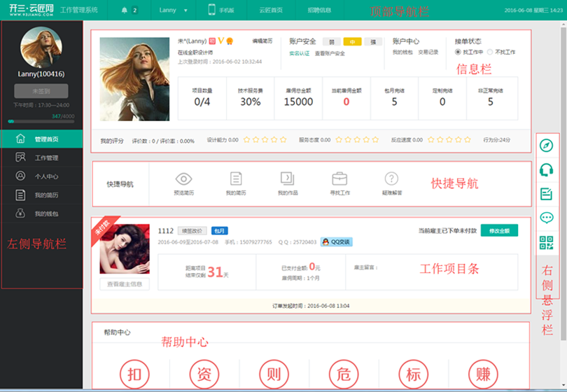Click the 续签改价 button beside 1112
Screen dimensions: 567x392
[192, 231]
